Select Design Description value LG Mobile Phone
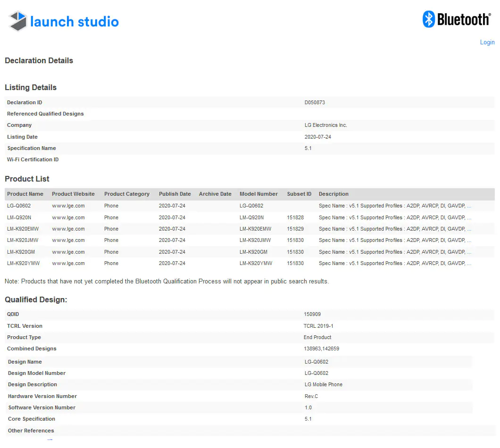 pos(323,384)
